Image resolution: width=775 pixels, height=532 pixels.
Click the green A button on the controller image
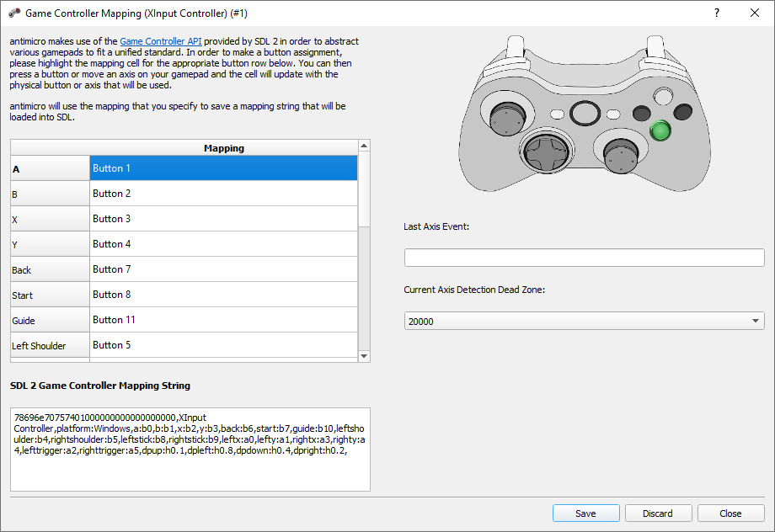660,130
